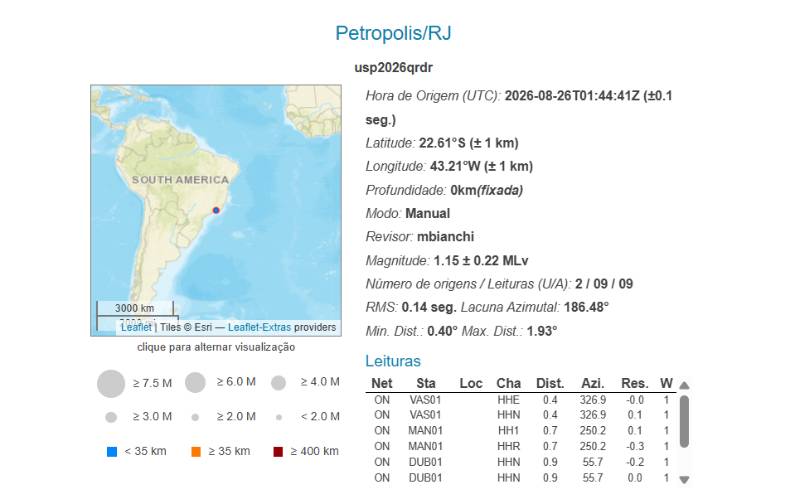
Task: Click the latitude value 22.61°S
Action: [x=442, y=143]
